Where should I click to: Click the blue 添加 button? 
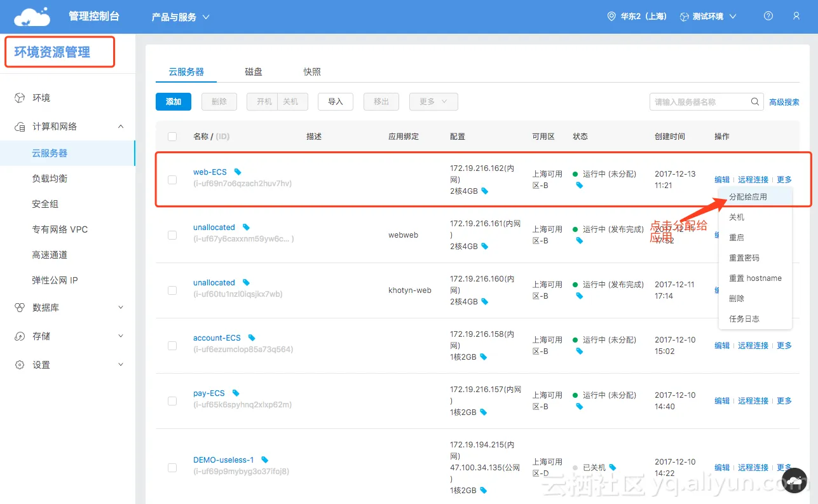tap(174, 102)
